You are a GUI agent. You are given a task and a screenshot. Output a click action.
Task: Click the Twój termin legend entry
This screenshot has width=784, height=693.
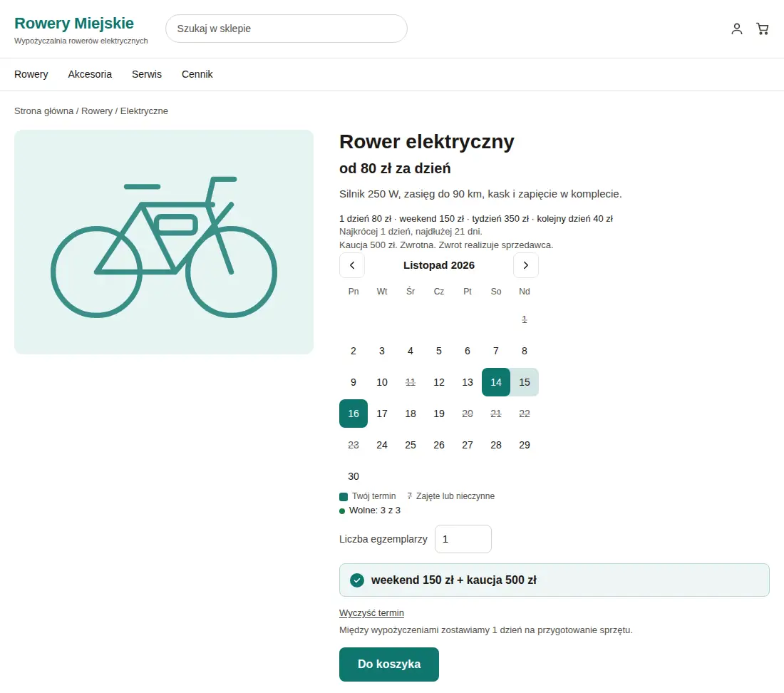[368, 496]
